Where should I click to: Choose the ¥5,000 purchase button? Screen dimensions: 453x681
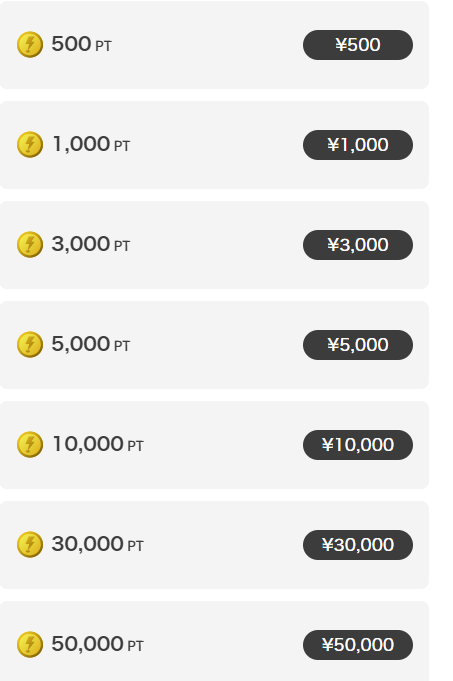coord(358,345)
